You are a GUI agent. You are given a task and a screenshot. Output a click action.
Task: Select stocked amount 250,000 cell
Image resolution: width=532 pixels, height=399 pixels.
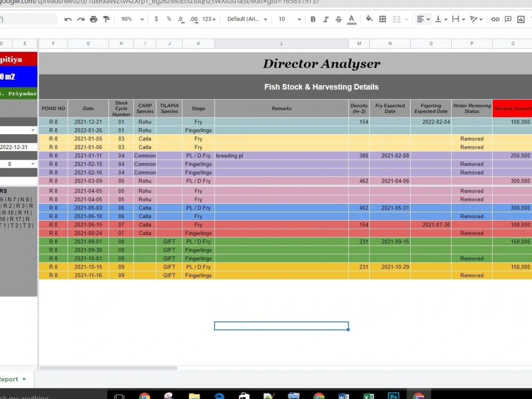pos(512,156)
